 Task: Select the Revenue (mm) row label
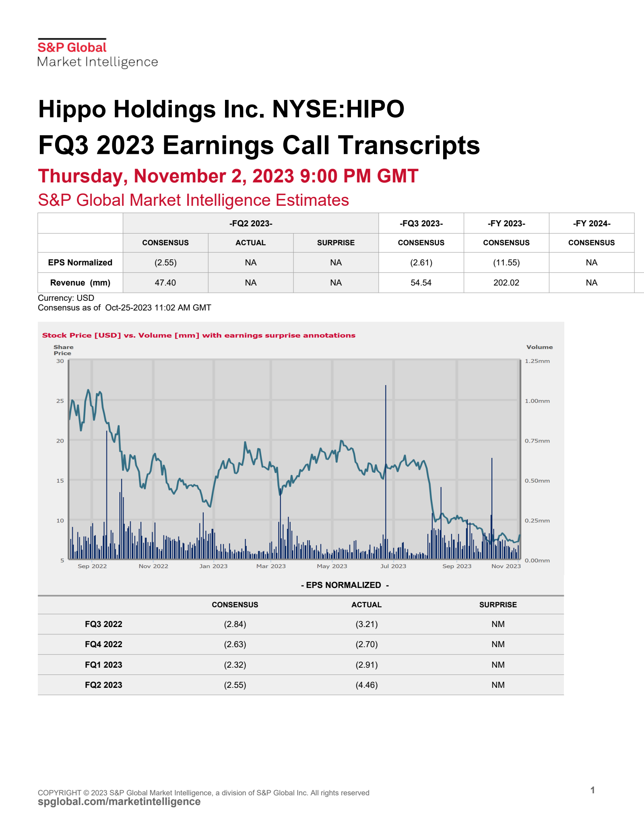(x=80, y=283)
